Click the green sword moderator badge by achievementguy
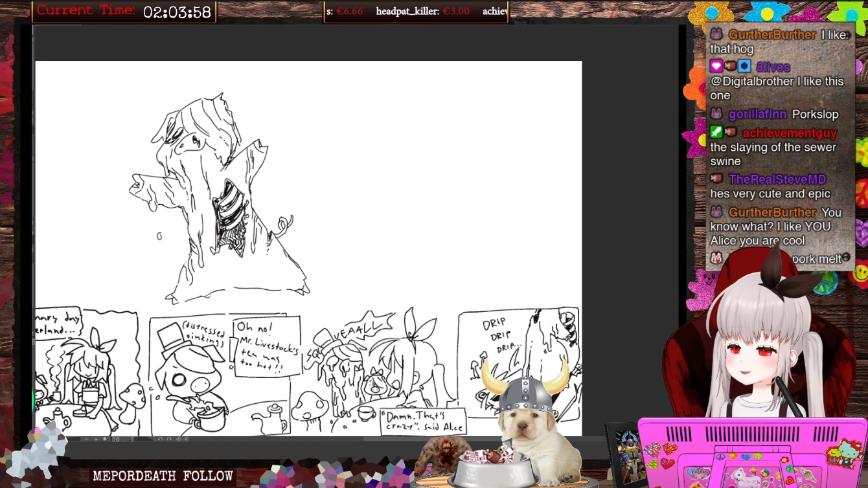This screenshot has height=488, width=868. [x=716, y=133]
